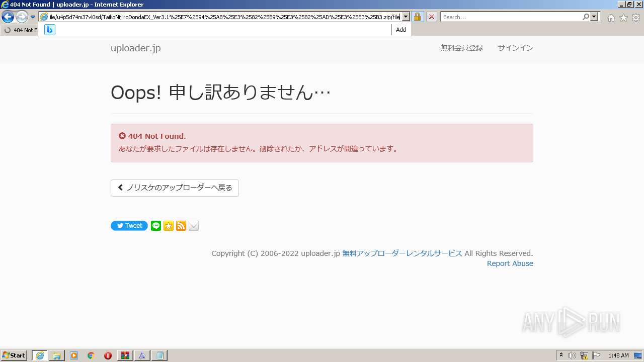Click the browser Forward arrow button
Viewport: 644px width, 362px height.
pos(22,17)
